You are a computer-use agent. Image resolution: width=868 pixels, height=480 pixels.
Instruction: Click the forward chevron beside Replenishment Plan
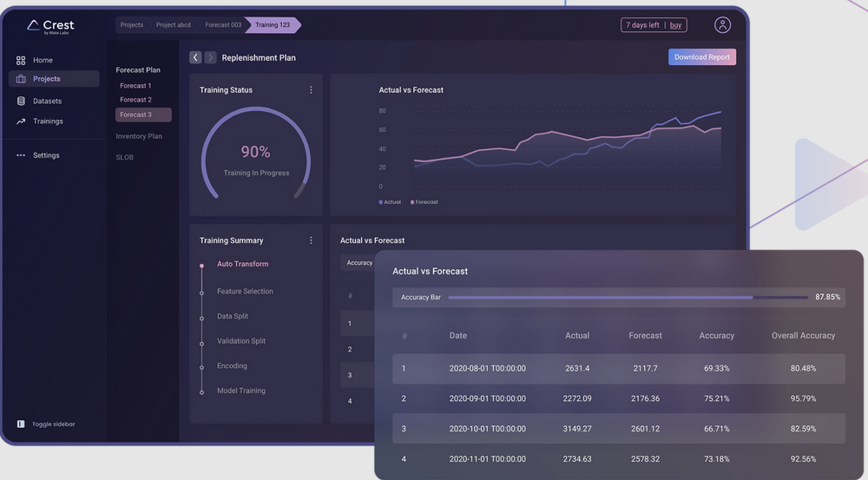pos(210,57)
